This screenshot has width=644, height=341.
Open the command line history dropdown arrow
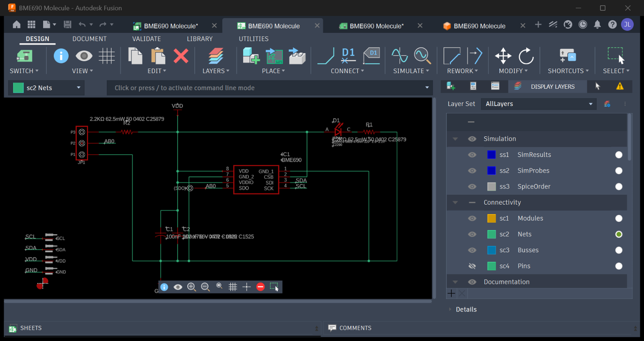coord(427,87)
